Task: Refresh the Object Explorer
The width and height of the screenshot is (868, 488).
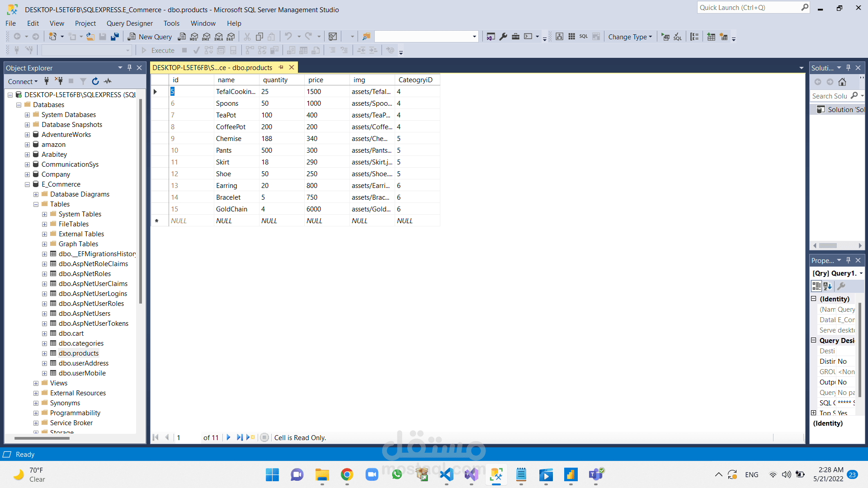Action: click(95, 81)
